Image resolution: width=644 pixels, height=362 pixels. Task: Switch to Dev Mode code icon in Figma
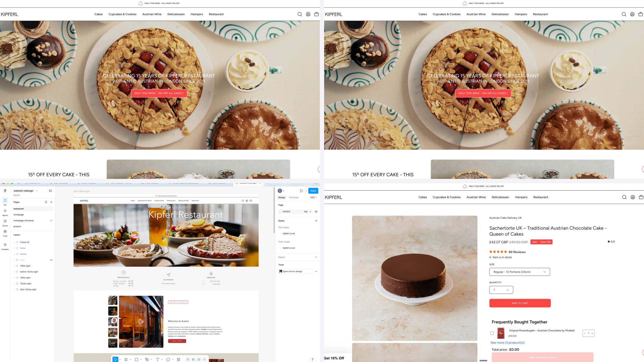204,360
